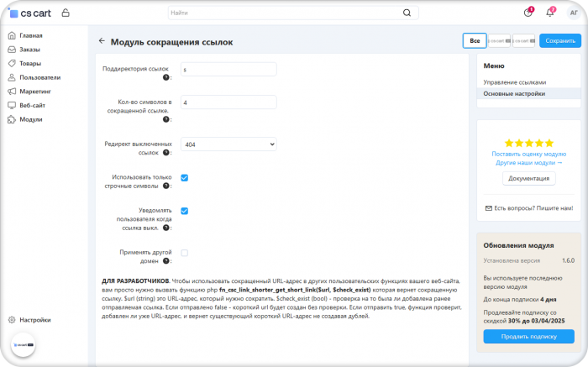The height and width of the screenshot is (367, 588).
Task: Open the help center icon with red badge
Action: (x=528, y=13)
